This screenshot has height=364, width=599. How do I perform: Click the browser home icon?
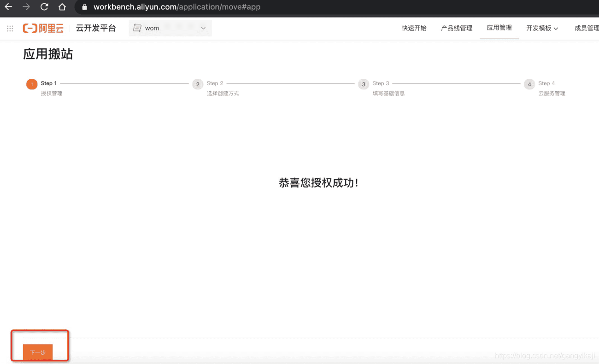click(62, 7)
